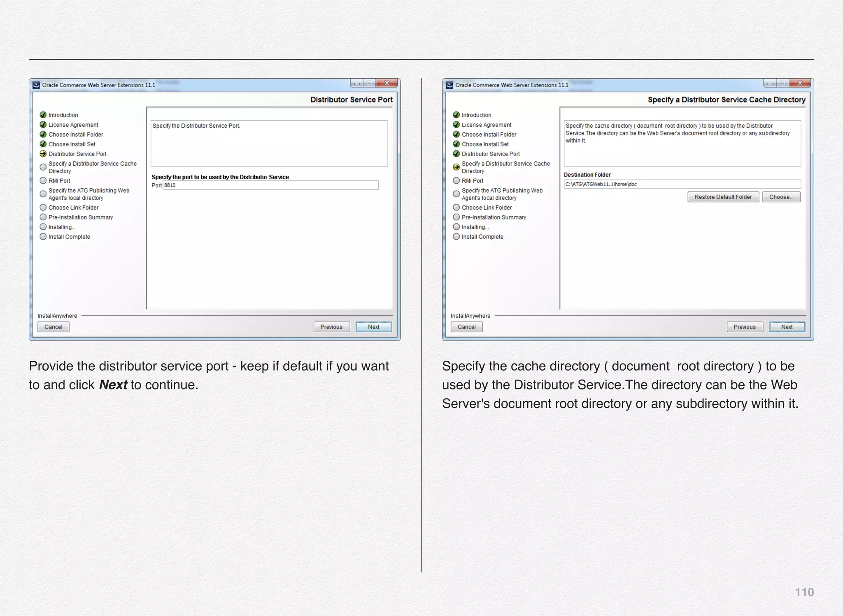
Task: Click the 'InstallAnywhere' label in right window
Action: (470, 316)
